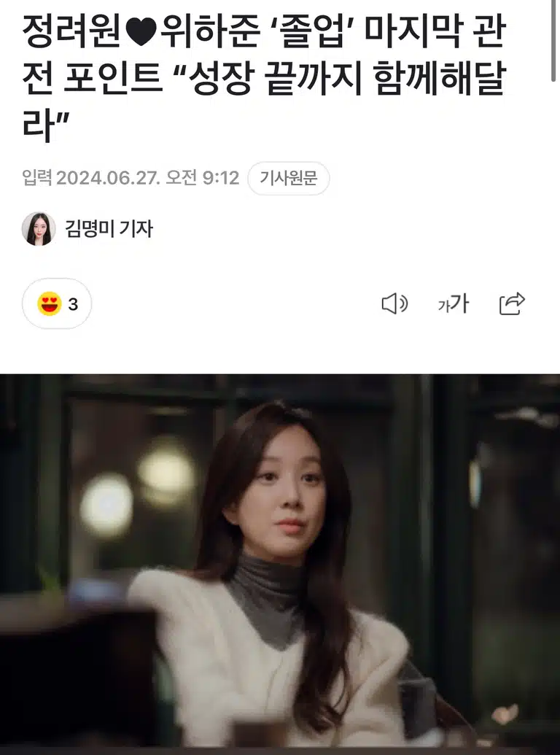
Task: Share the article using share icon
Action: [x=512, y=304]
